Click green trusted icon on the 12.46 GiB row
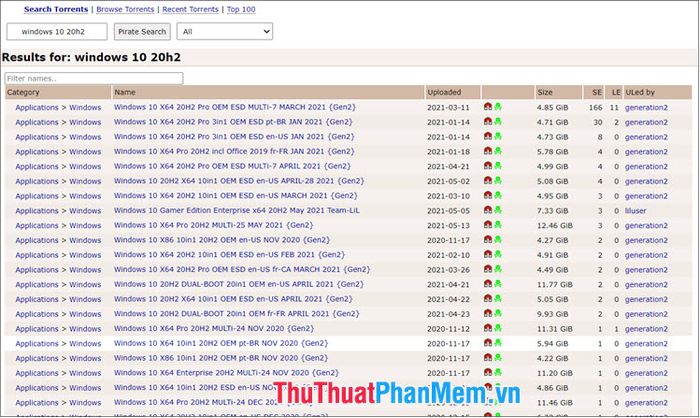 pos(498,225)
